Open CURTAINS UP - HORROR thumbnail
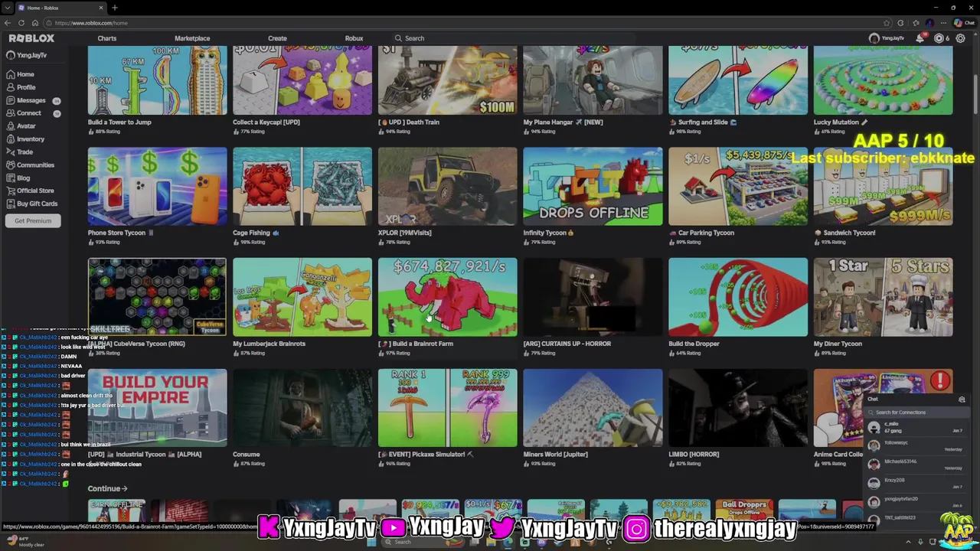 pyautogui.click(x=593, y=297)
